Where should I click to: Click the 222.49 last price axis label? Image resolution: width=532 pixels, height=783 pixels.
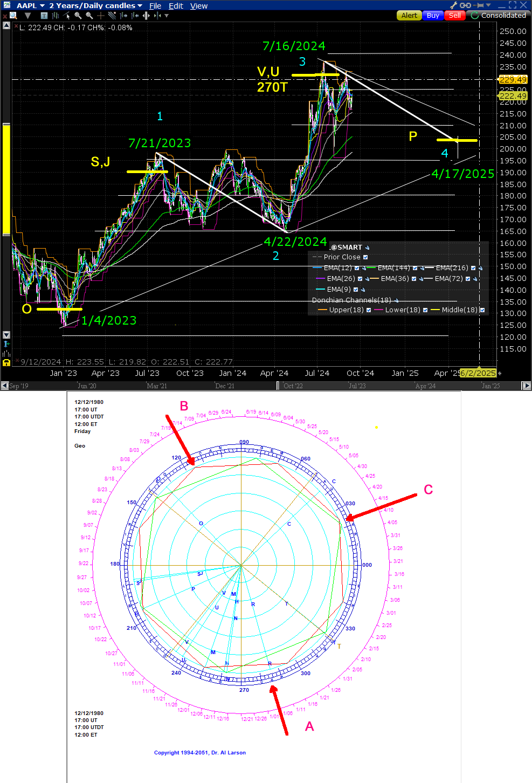(513, 96)
